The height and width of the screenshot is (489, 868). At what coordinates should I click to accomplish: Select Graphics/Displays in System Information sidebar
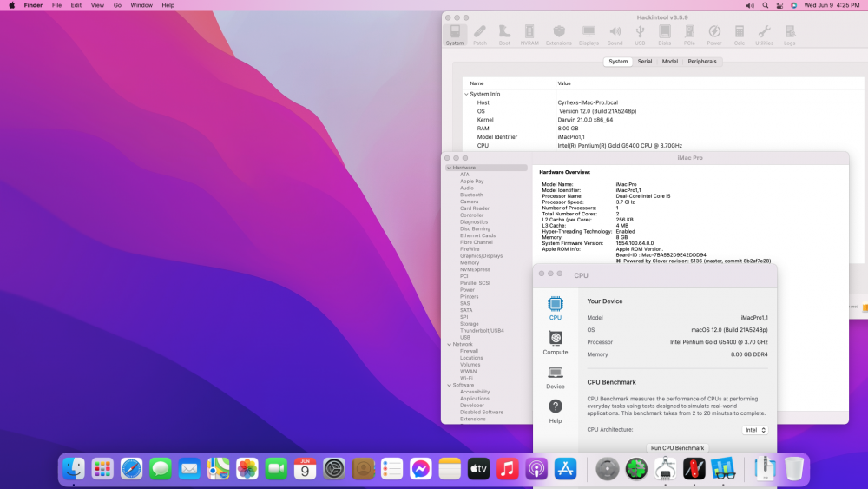(x=481, y=256)
